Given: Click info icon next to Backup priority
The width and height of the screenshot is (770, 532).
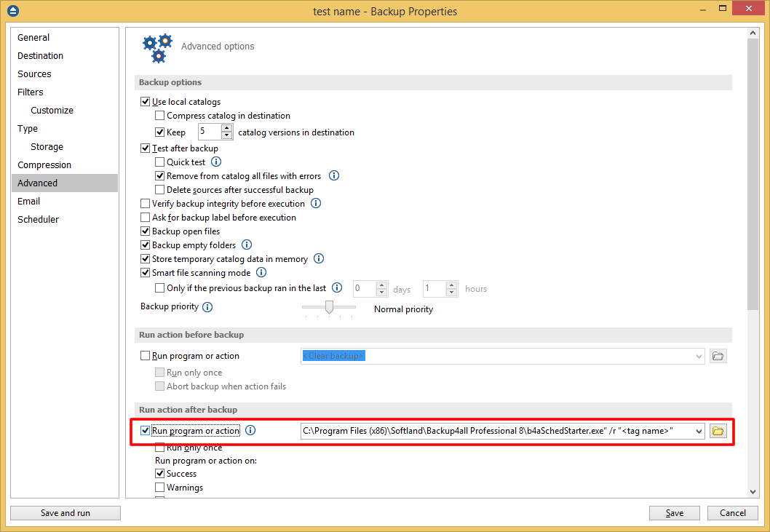Looking at the screenshot, I should pos(207,307).
